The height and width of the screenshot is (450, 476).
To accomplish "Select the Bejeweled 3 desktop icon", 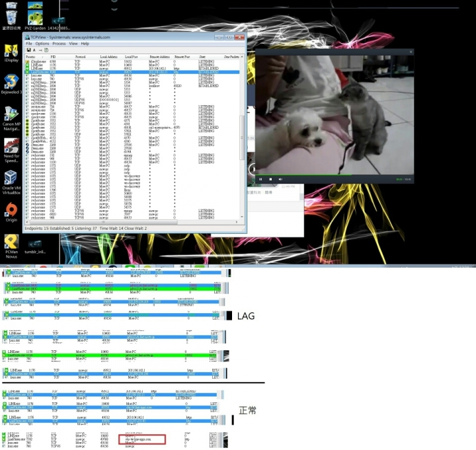I will (11, 85).
